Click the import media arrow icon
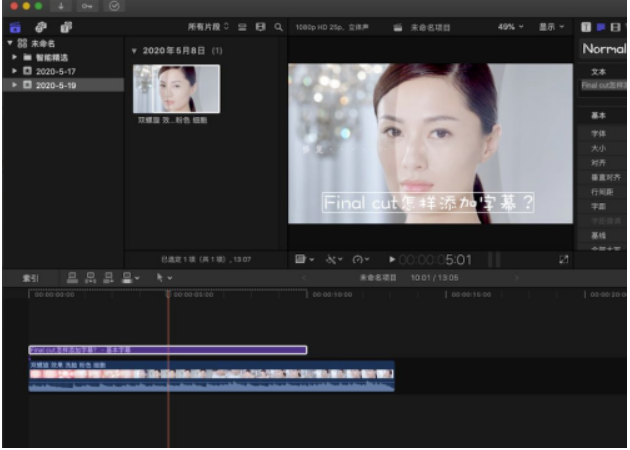This screenshot has width=630, height=450. tap(61, 6)
